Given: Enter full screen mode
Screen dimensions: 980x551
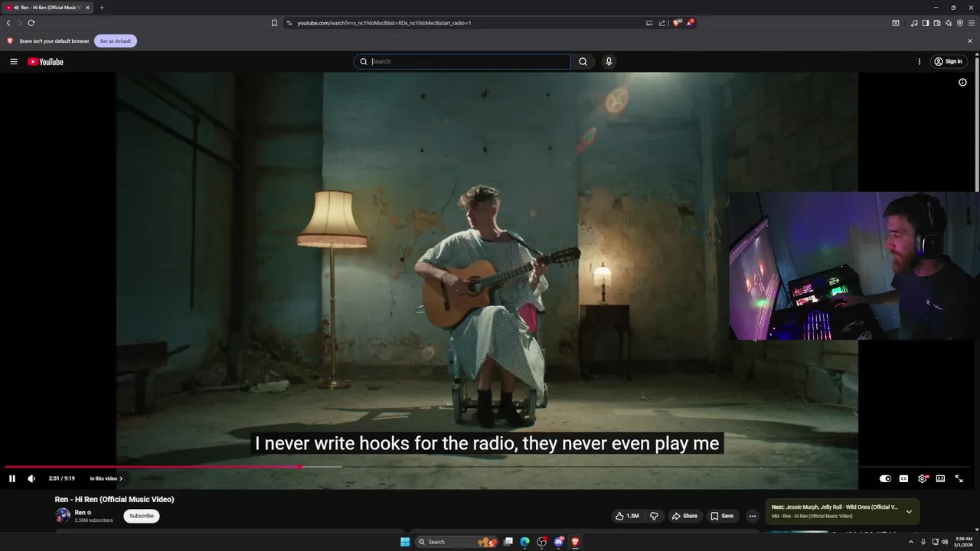Looking at the screenshot, I should (x=959, y=478).
